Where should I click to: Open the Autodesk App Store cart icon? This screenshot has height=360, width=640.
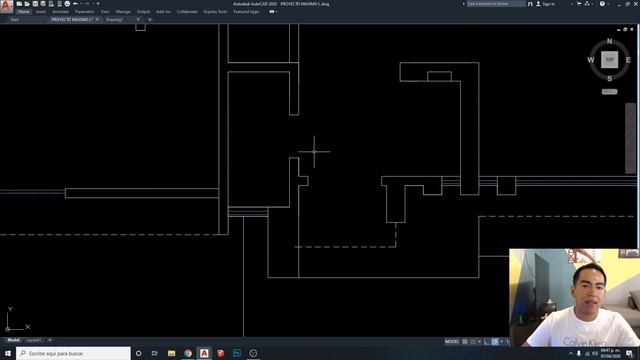[x=579, y=4]
